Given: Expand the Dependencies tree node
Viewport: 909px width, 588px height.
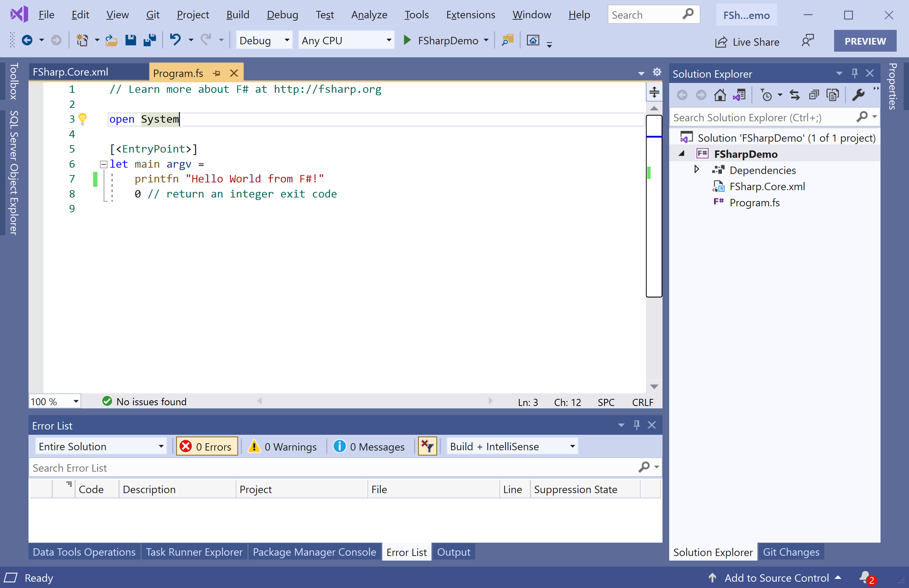Looking at the screenshot, I should pyautogui.click(x=696, y=169).
